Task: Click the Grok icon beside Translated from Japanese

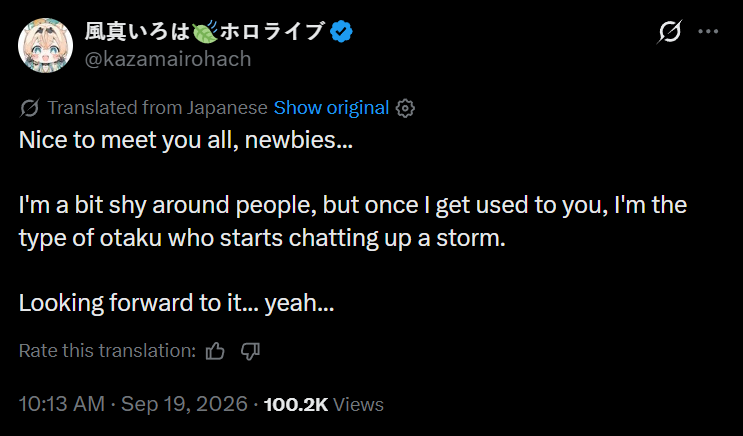Action: (x=29, y=108)
